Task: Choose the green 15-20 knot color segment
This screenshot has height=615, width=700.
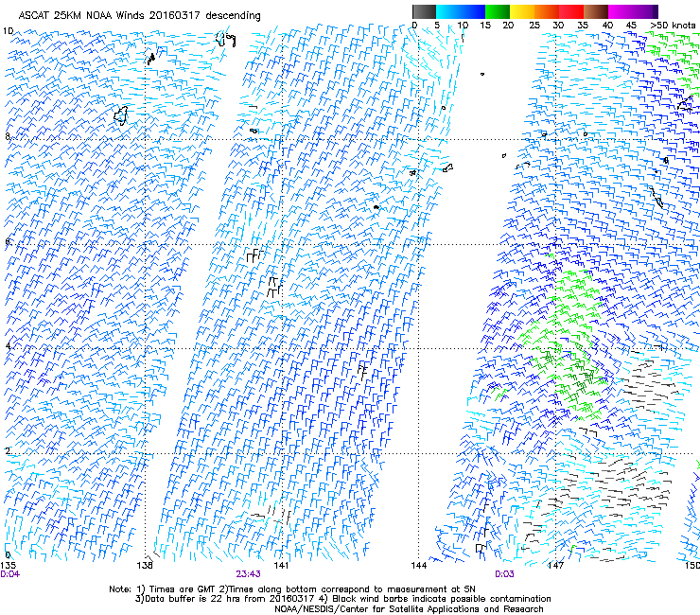Action: pos(498,11)
